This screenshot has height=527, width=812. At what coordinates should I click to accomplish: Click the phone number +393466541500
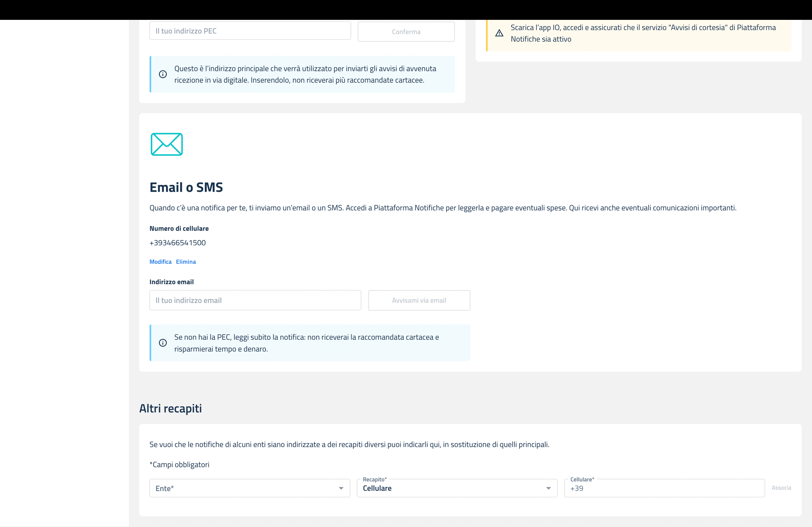(x=178, y=243)
